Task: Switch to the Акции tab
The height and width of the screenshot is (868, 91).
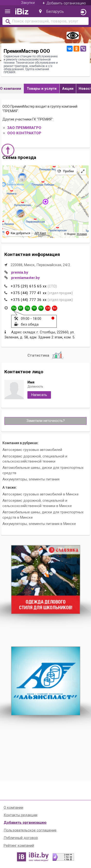Action: click(68, 89)
